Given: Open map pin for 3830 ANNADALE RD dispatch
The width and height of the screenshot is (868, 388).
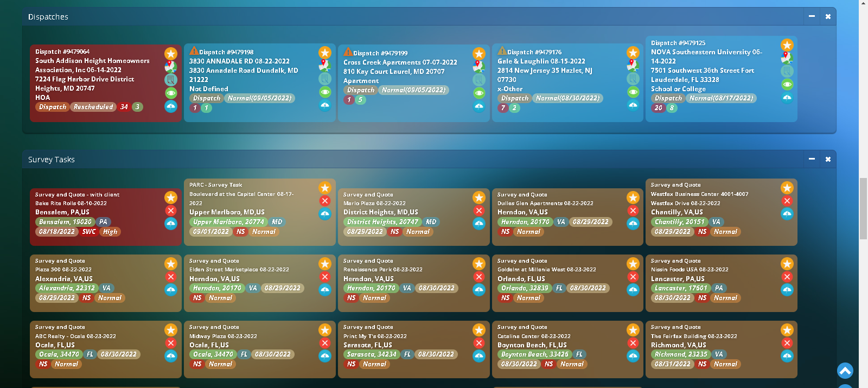Looking at the screenshot, I should coord(325,65).
